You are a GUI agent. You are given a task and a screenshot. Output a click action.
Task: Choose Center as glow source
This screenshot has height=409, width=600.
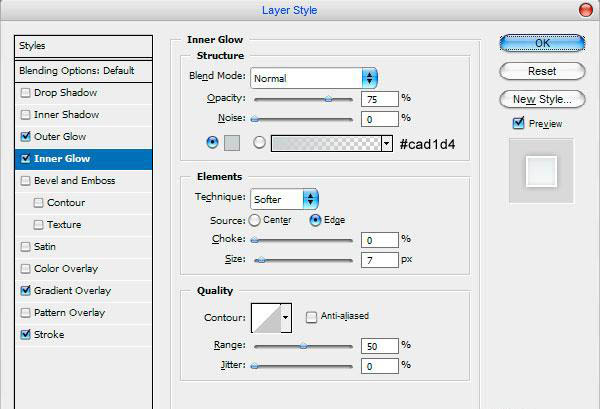click(x=254, y=220)
